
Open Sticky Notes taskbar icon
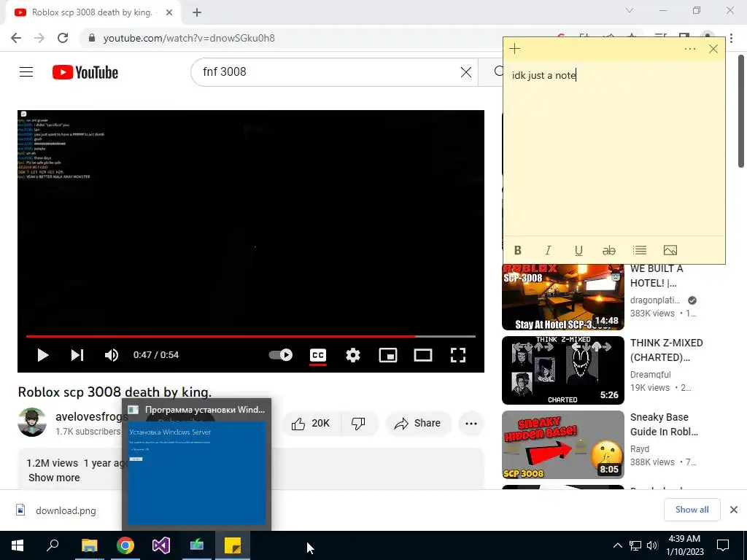233,545
